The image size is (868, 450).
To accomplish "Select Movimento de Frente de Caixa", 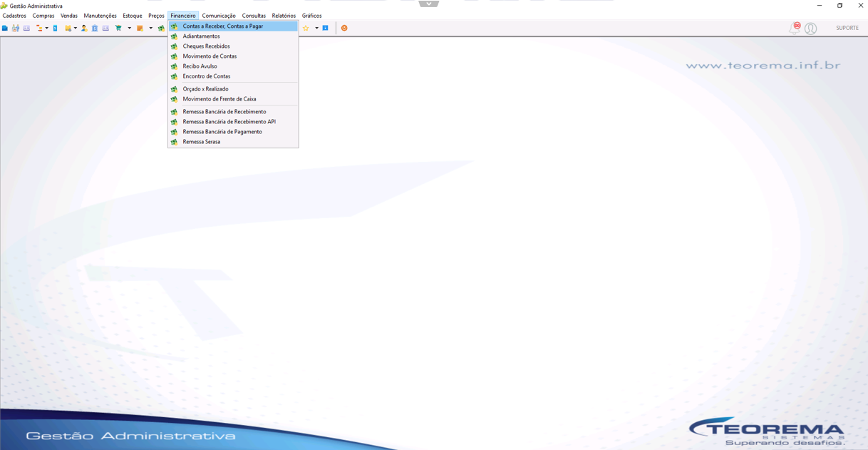I will point(233,99).
